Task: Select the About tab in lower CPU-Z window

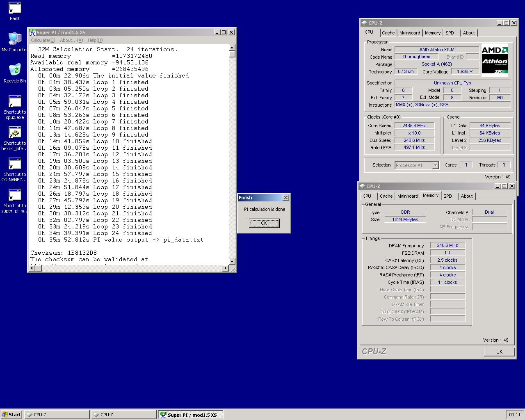Action: pos(467,196)
